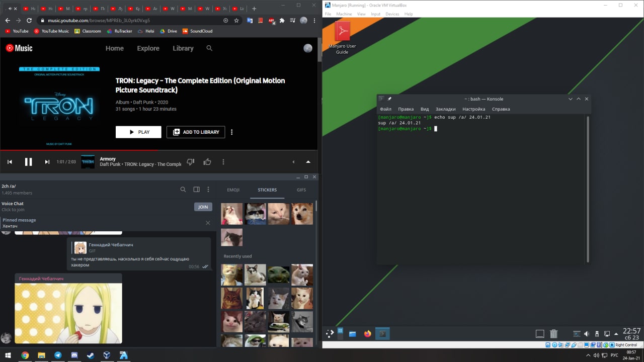Open YouTube Music account avatar menu

[x=308, y=48]
